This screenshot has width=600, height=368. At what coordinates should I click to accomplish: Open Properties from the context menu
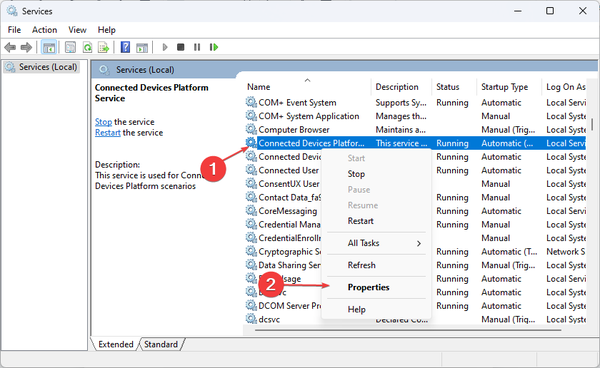pos(377,287)
